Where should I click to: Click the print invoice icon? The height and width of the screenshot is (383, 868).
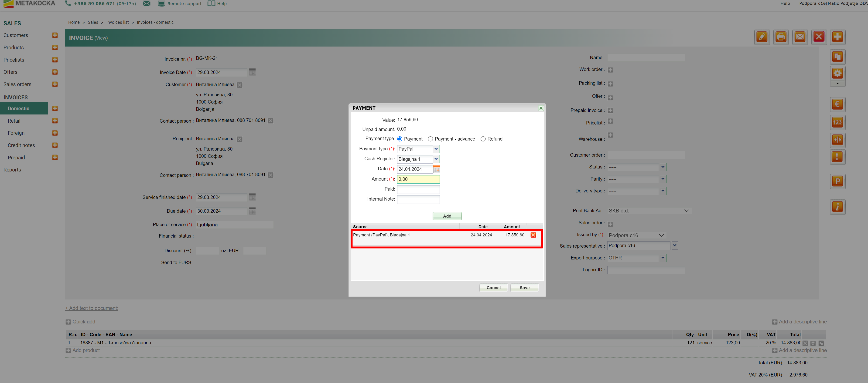click(x=780, y=37)
